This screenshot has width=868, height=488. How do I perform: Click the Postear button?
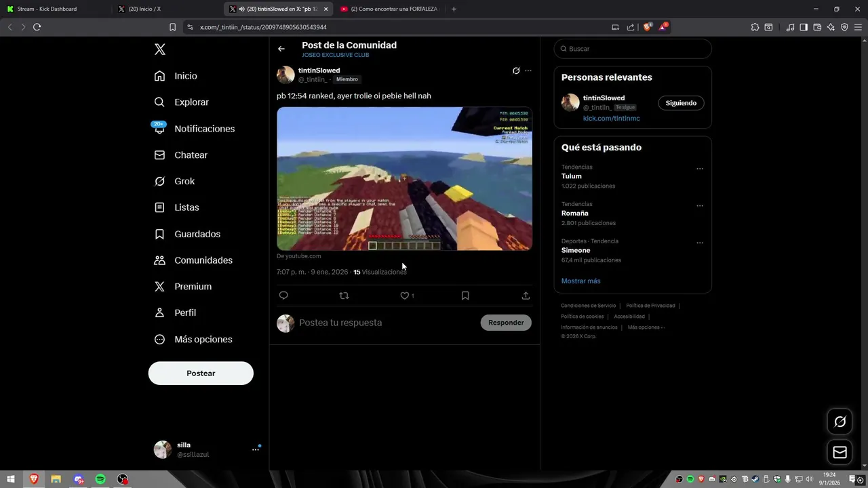click(x=201, y=373)
